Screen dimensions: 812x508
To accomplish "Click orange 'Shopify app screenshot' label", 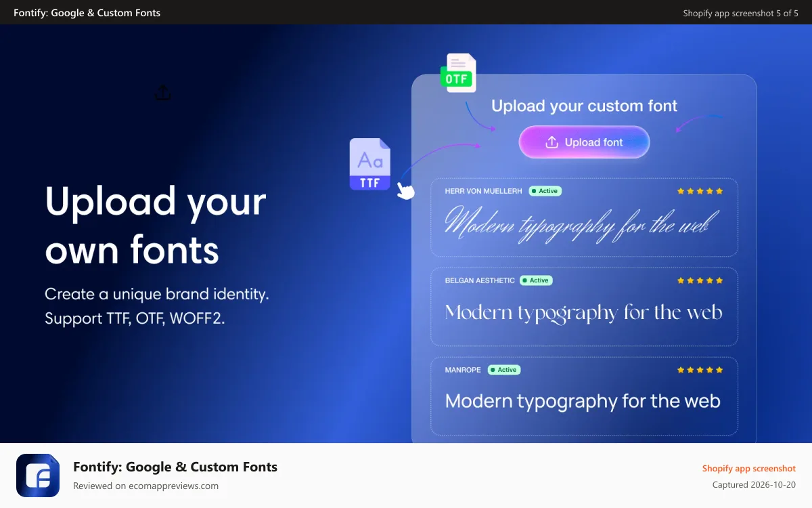I will 749,469.
